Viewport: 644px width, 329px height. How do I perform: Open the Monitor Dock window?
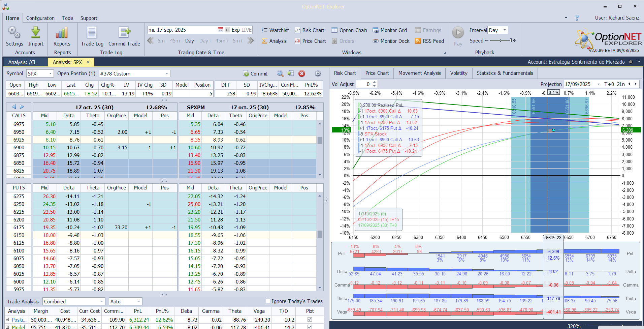391,41
